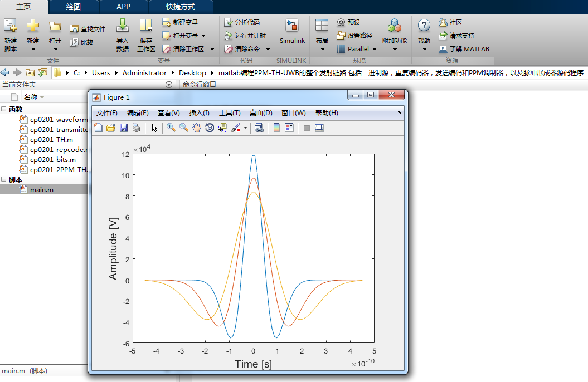Image resolution: width=588 pixels, height=382 pixels.
Task: Click Compare (比较) button
Action: point(81,42)
